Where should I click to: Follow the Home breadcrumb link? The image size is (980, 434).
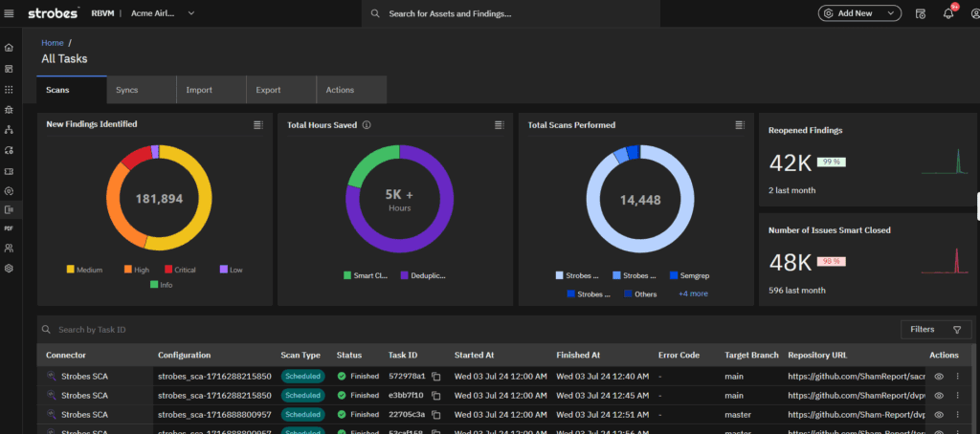[x=52, y=43]
